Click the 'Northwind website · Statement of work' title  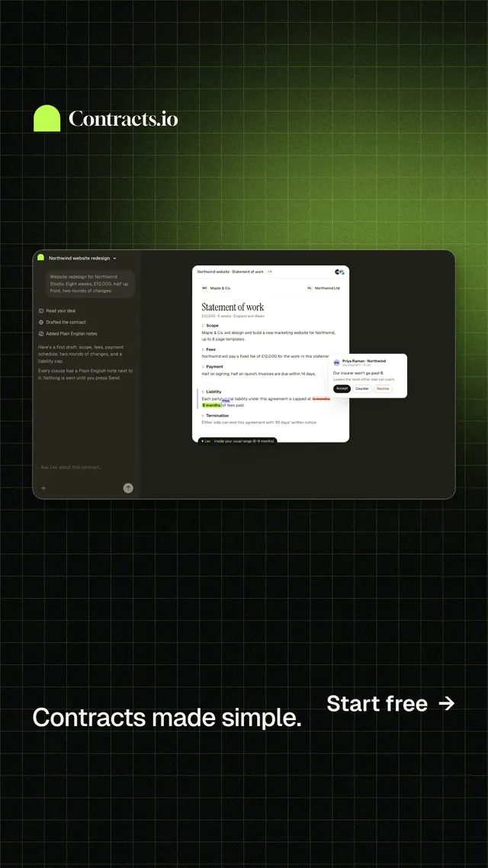(x=230, y=272)
